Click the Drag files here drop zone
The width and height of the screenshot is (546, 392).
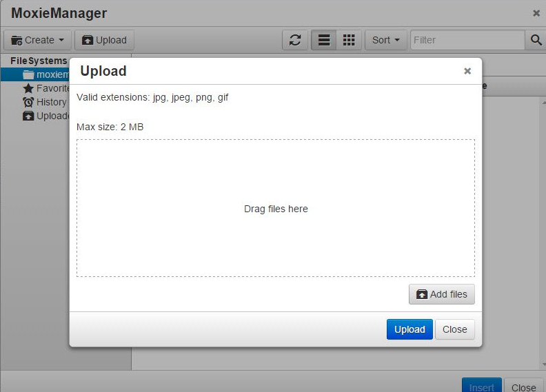[x=276, y=208]
